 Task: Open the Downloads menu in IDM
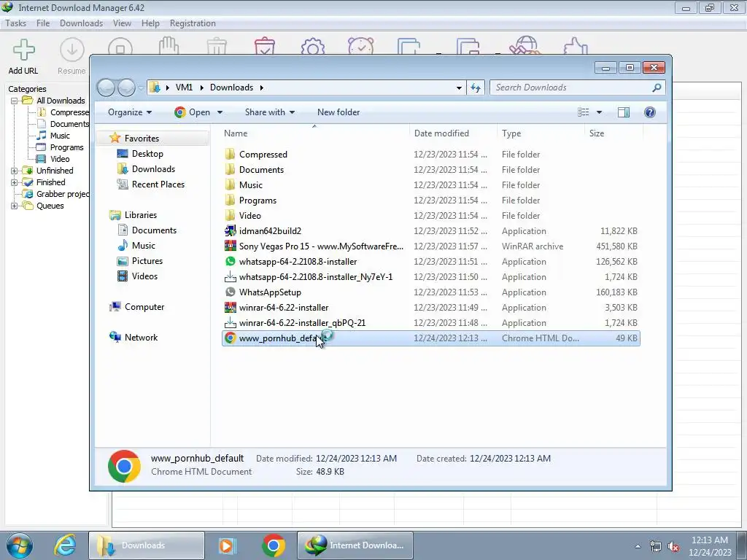81,23
